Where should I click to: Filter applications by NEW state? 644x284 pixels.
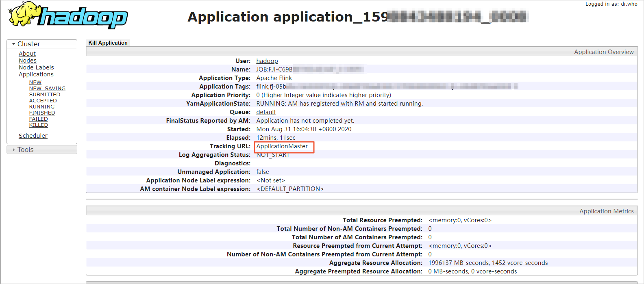(35, 82)
